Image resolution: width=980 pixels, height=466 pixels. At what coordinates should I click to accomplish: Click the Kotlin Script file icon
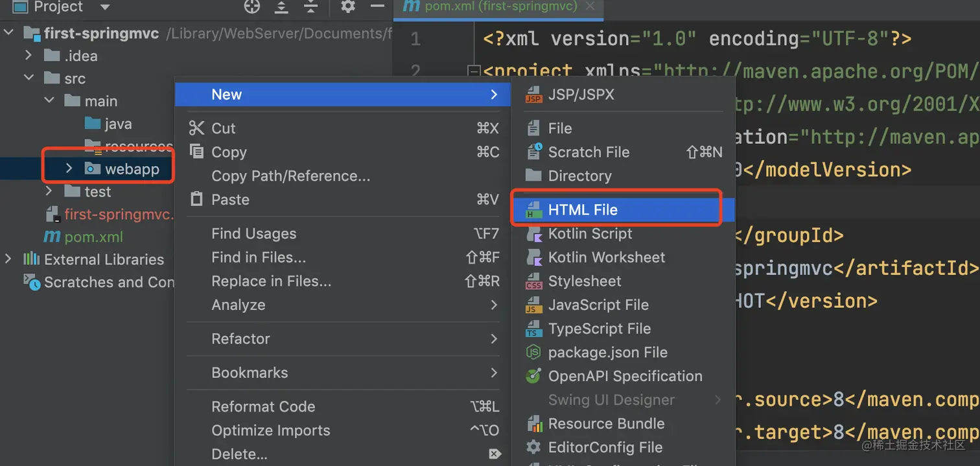point(533,234)
